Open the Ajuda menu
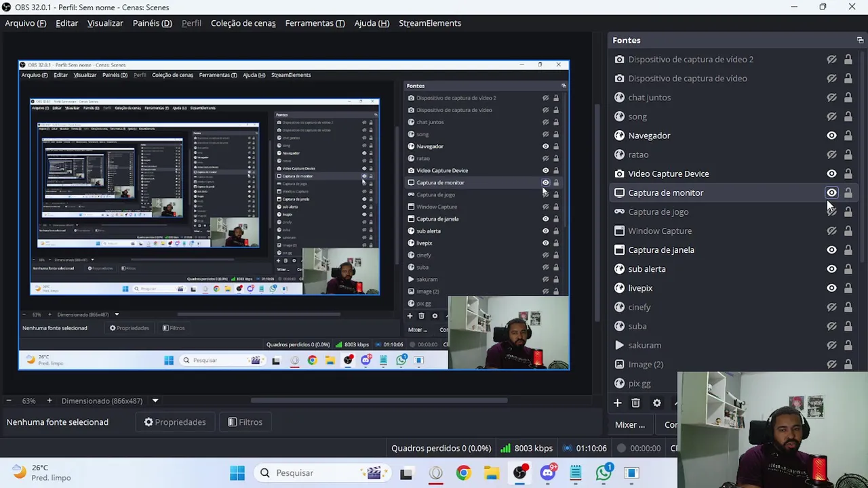This screenshot has height=488, width=868. [372, 23]
